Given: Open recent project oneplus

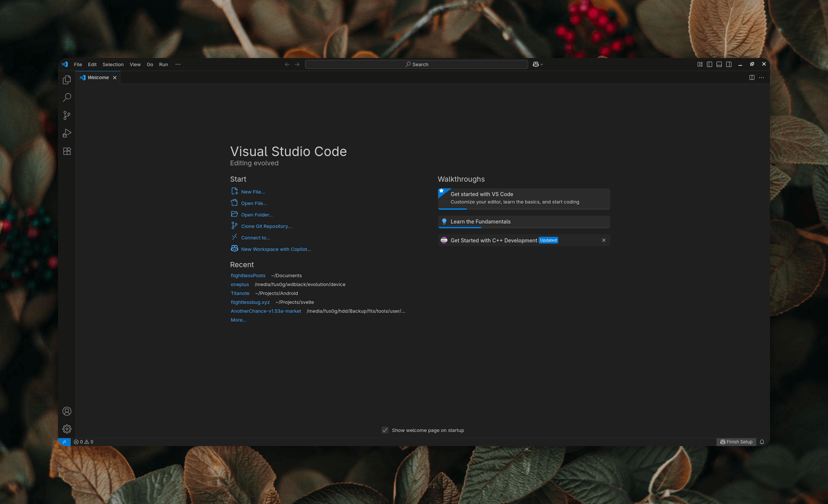Looking at the screenshot, I should point(240,284).
